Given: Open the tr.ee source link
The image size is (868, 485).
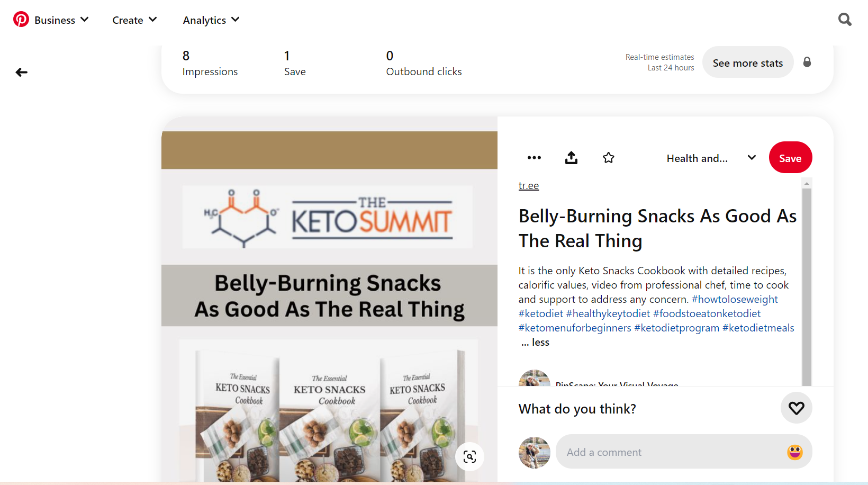Looking at the screenshot, I should click(529, 186).
